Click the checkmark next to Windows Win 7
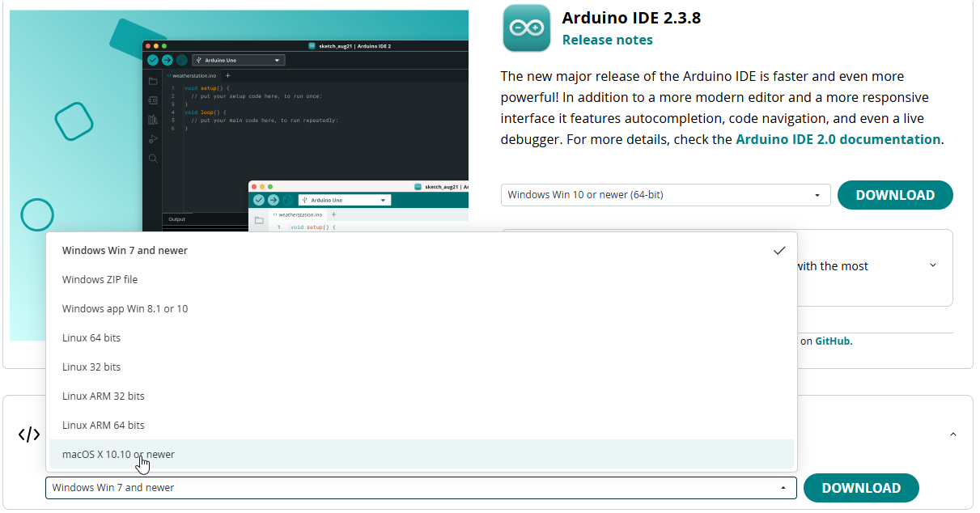 click(779, 251)
